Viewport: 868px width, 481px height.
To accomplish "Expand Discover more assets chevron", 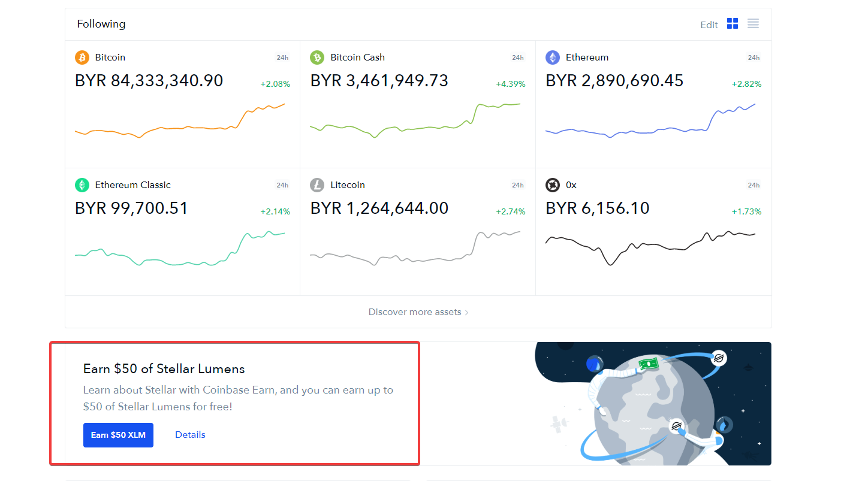I will tap(467, 312).
